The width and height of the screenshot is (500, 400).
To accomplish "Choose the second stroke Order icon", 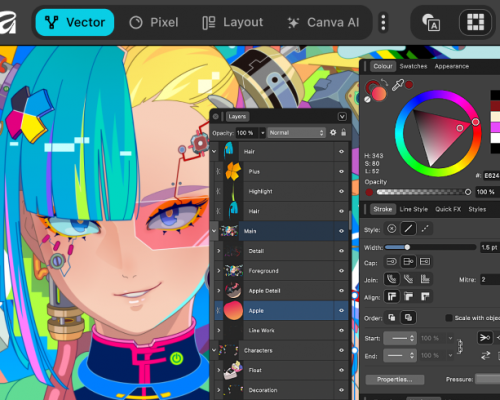I will click(408, 317).
